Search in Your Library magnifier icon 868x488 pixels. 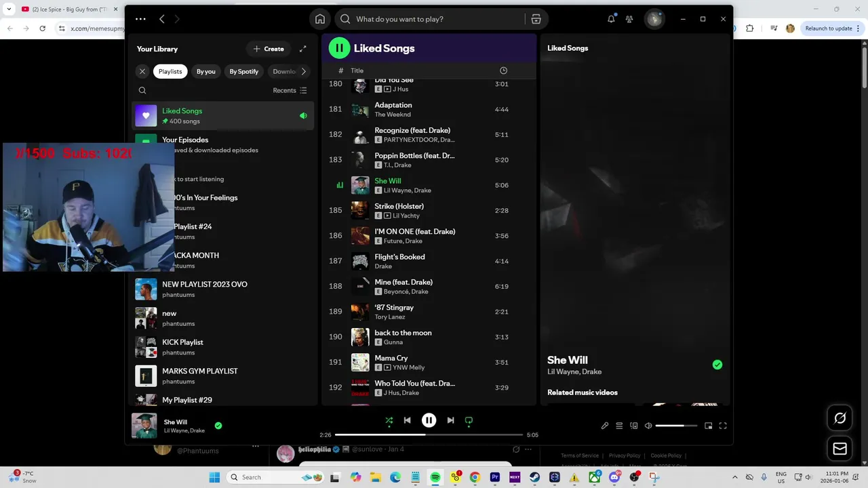tap(142, 90)
